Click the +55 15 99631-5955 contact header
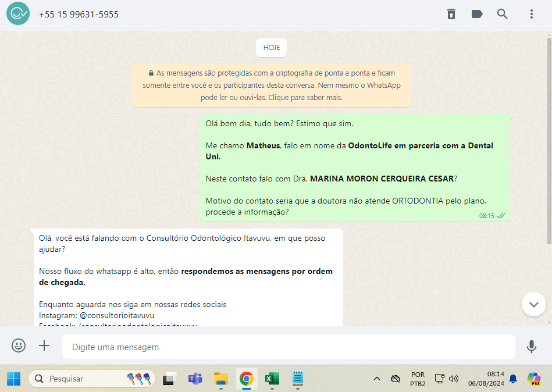Viewport: 552px width, 392px height. (x=79, y=15)
